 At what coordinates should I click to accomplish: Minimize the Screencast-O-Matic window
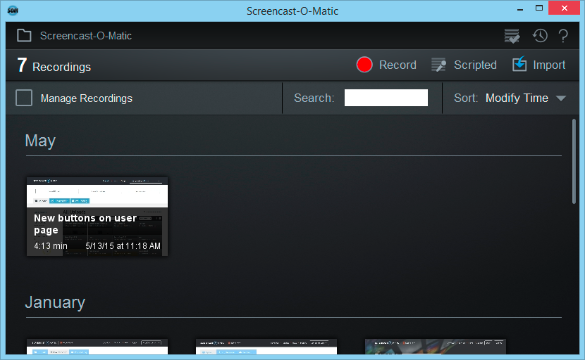[x=520, y=9]
